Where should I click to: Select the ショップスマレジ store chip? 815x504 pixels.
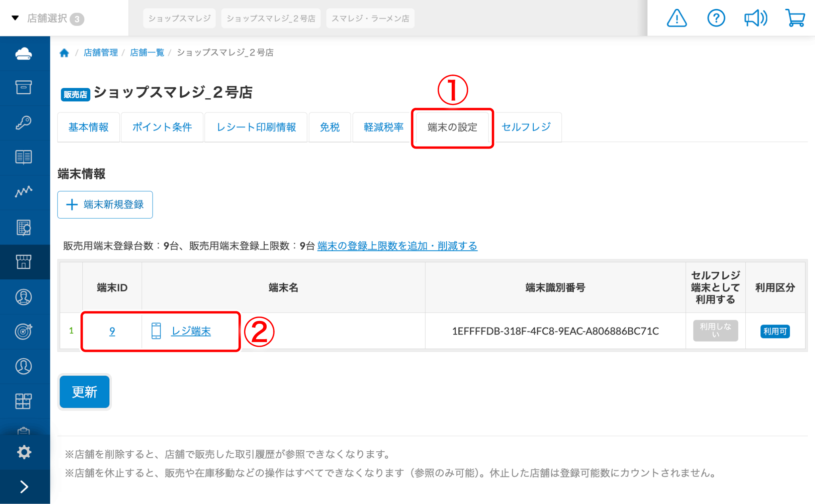[179, 18]
